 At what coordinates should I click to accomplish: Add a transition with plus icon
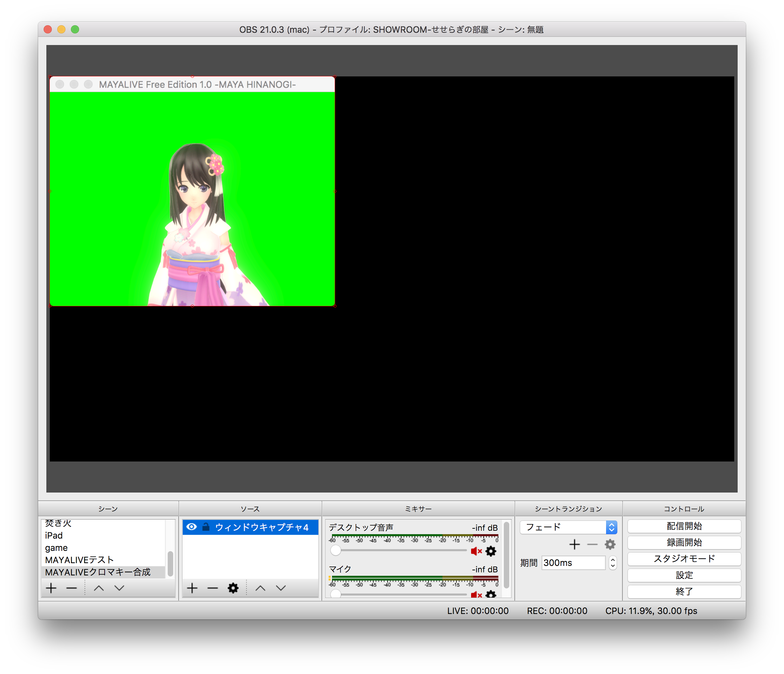click(574, 544)
